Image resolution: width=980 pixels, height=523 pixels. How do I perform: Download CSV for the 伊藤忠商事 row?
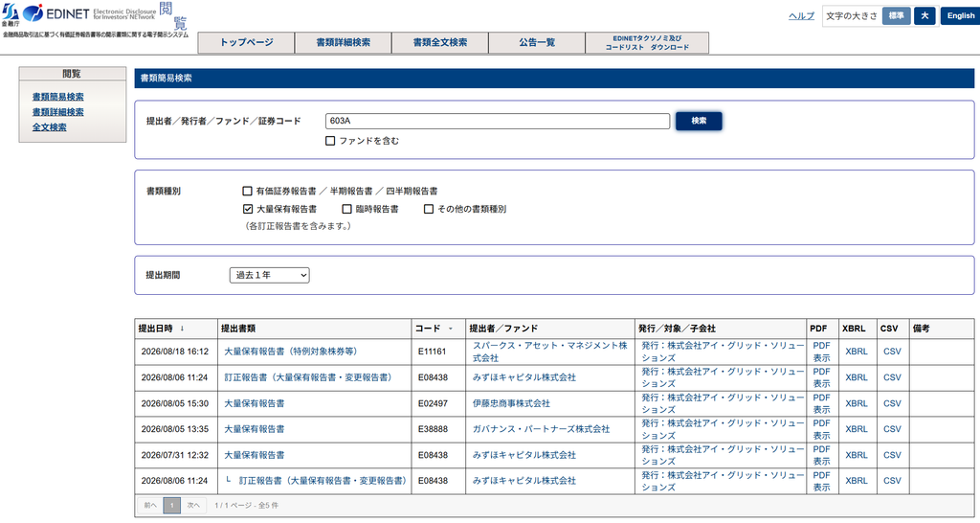(892, 403)
